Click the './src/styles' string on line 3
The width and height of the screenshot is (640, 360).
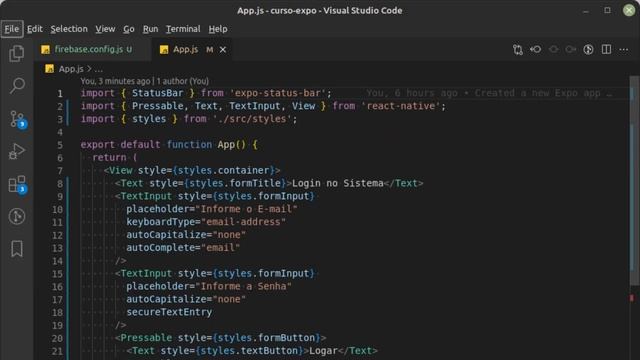click(253, 119)
